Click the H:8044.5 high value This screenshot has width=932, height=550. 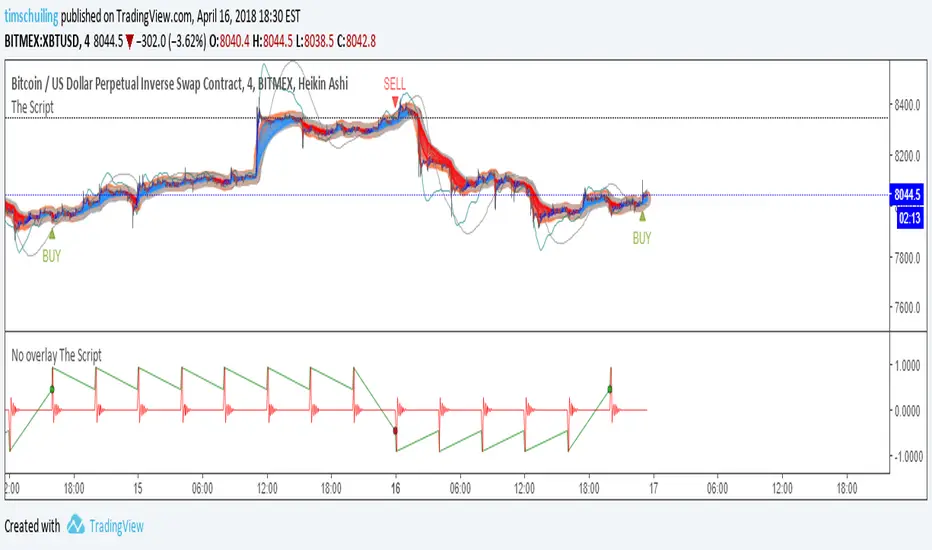point(272,41)
